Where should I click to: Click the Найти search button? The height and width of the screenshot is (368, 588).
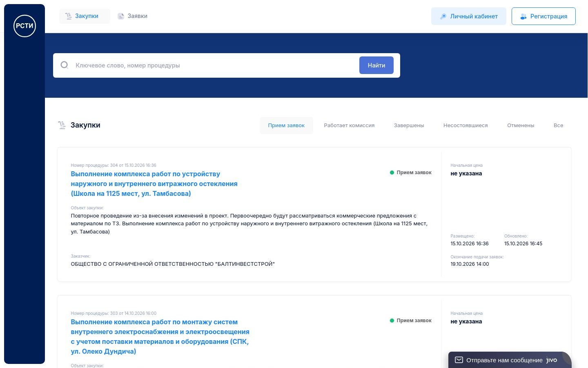coord(376,65)
